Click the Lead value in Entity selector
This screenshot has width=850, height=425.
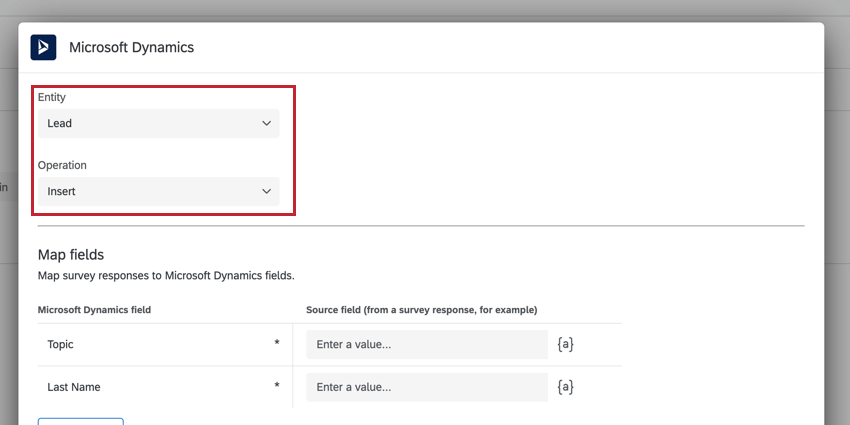pyautogui.click(x=60, y=124)
